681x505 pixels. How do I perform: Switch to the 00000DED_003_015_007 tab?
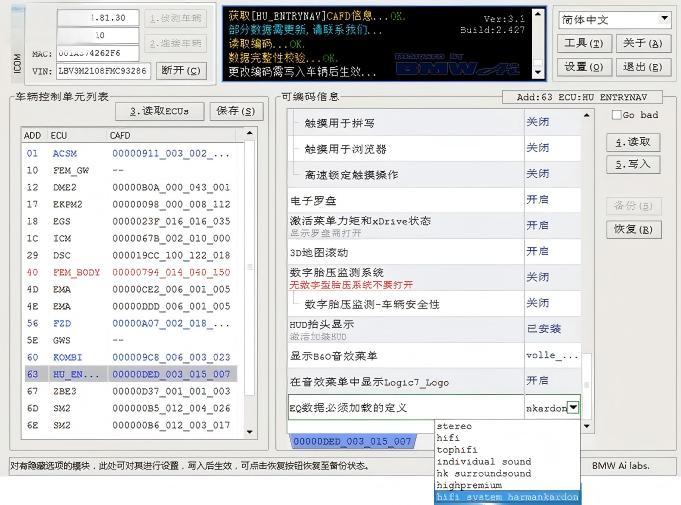pos(353,441)
